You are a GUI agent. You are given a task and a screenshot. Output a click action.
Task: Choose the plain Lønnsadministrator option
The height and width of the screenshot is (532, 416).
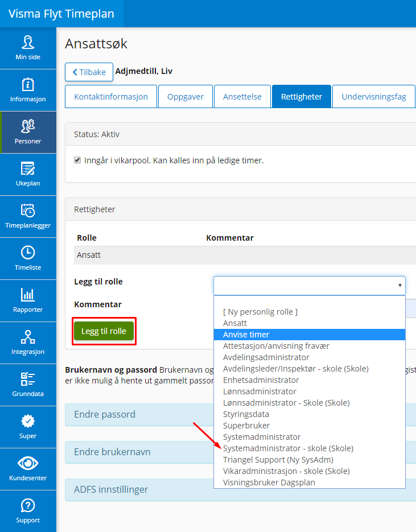click(310, 391)
